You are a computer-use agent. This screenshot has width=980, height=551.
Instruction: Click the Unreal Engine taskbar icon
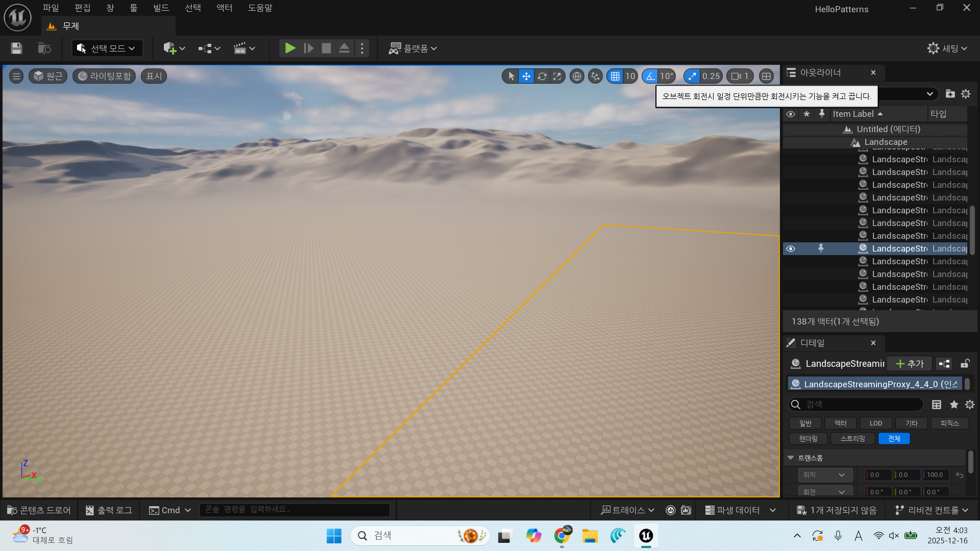tap(646, 536)
